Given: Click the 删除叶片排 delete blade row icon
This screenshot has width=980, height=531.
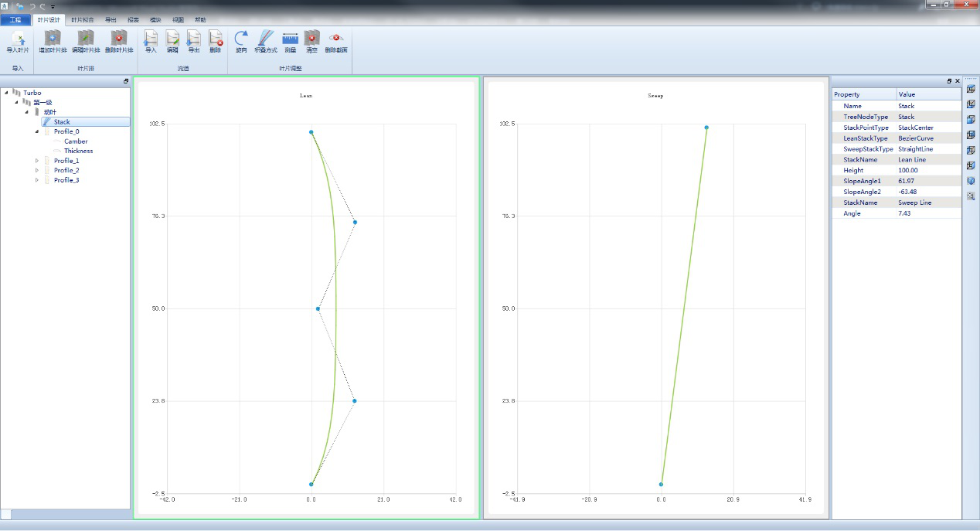Looking at the screenshot, I should tap(118, 38).
